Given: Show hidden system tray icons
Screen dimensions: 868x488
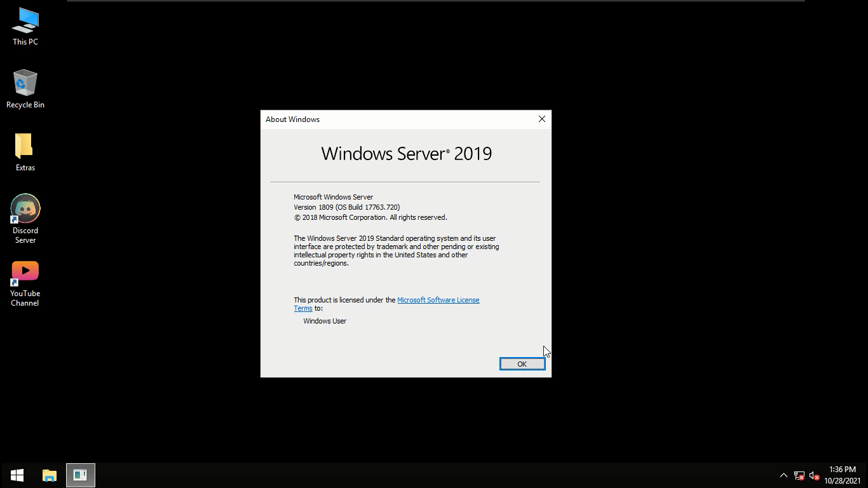Looking at the screenshot, I should click(x=783, y=475).
